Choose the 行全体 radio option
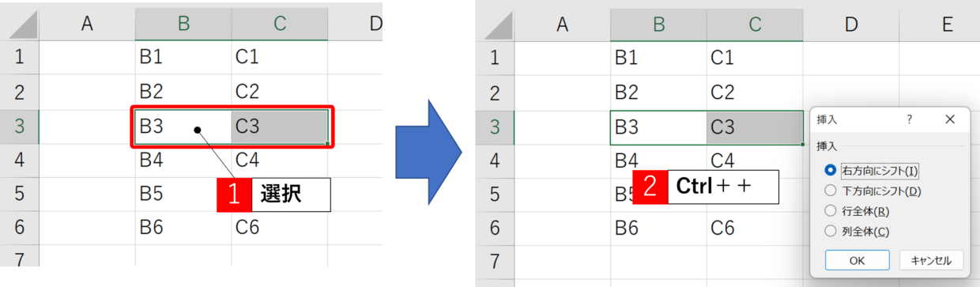The height and width of the screenshot is (287, 980). (x=857, y=211)
